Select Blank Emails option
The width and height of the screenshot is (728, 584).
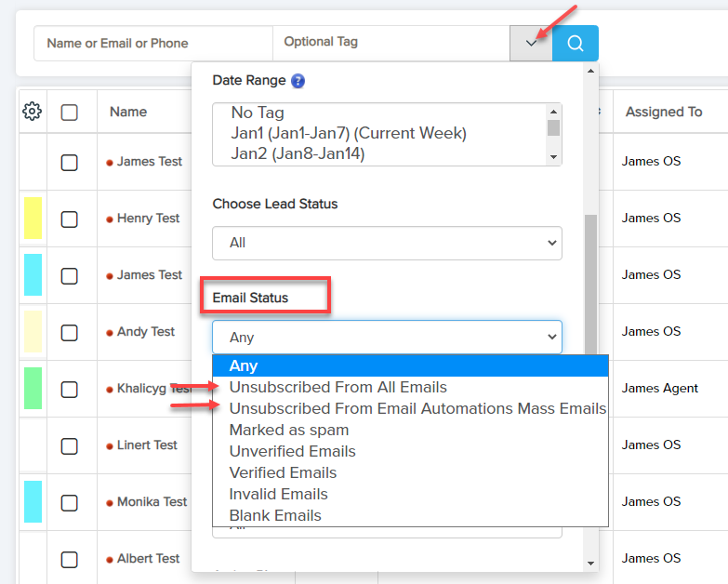click(275, 515)
